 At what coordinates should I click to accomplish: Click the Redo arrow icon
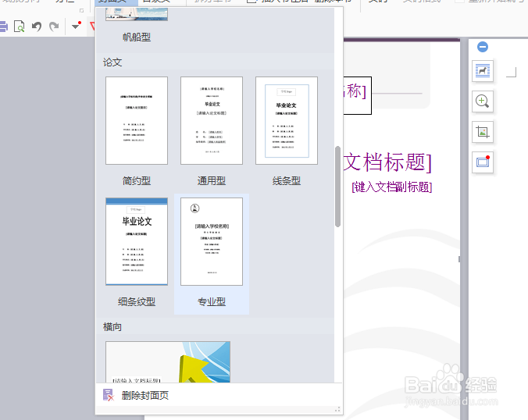point(54,27)
